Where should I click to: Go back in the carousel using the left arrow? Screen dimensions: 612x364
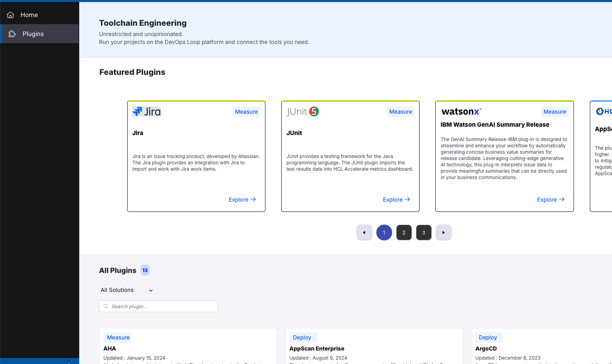click(364, 233)
